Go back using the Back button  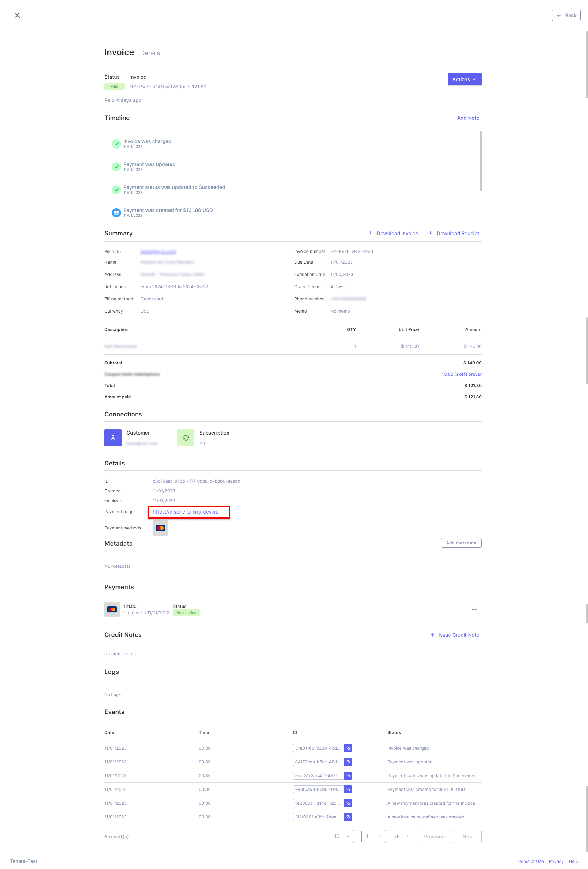566,15
